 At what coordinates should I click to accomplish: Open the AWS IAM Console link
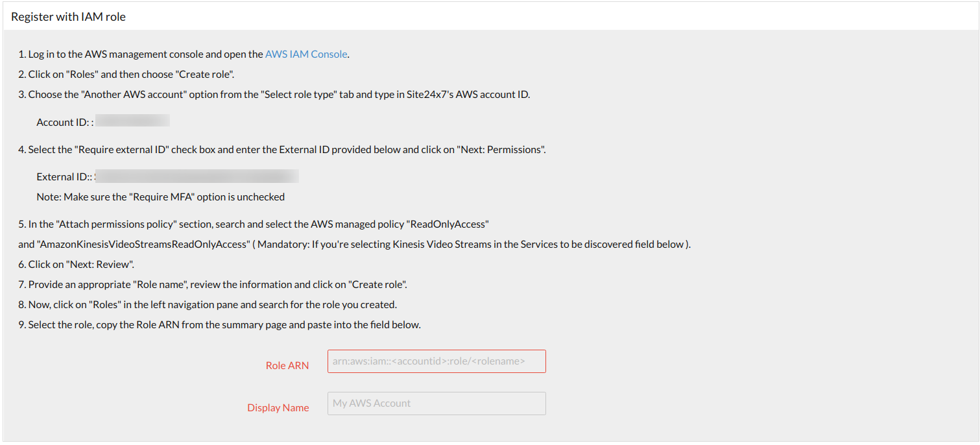tap(305, 54)
